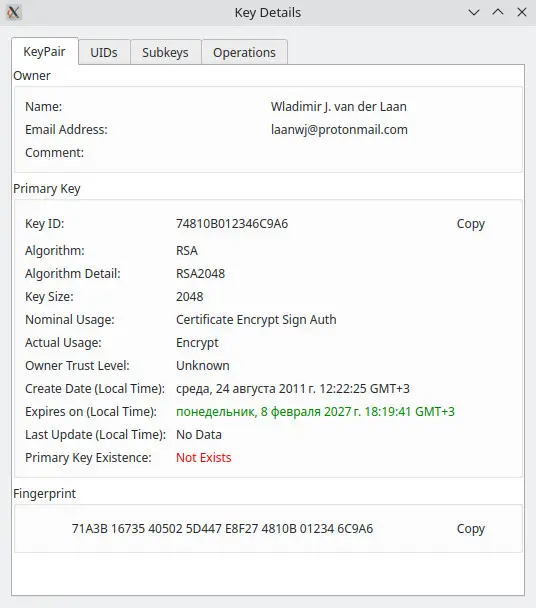Switch to the UIDs tab

tap(104, 52)
